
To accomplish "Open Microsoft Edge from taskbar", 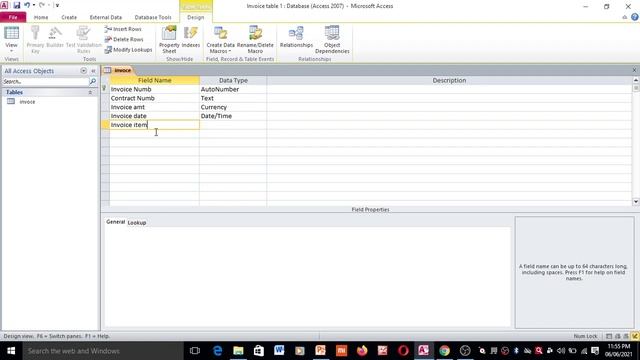I will 218,351.
